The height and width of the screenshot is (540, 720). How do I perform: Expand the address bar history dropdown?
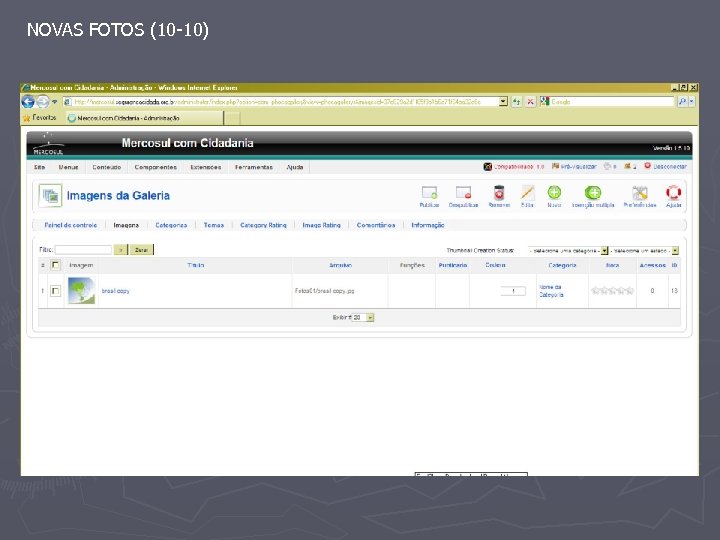click(x=503, y=101)
